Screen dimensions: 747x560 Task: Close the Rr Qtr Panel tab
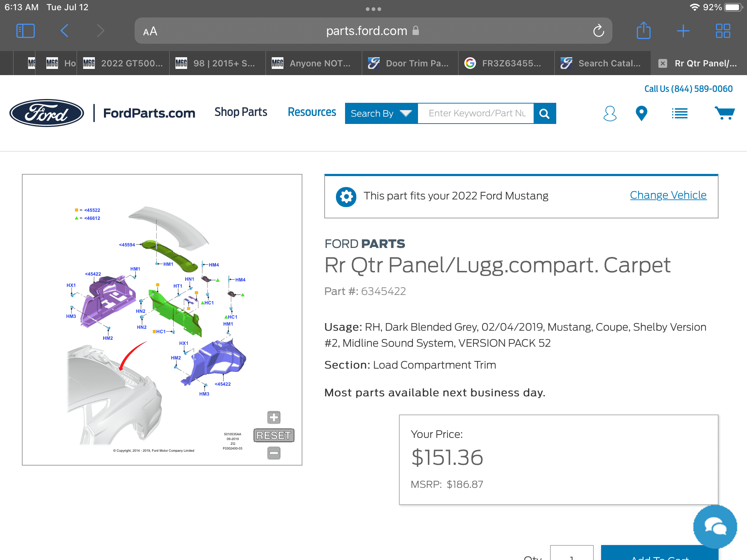[x=663, y=63]
